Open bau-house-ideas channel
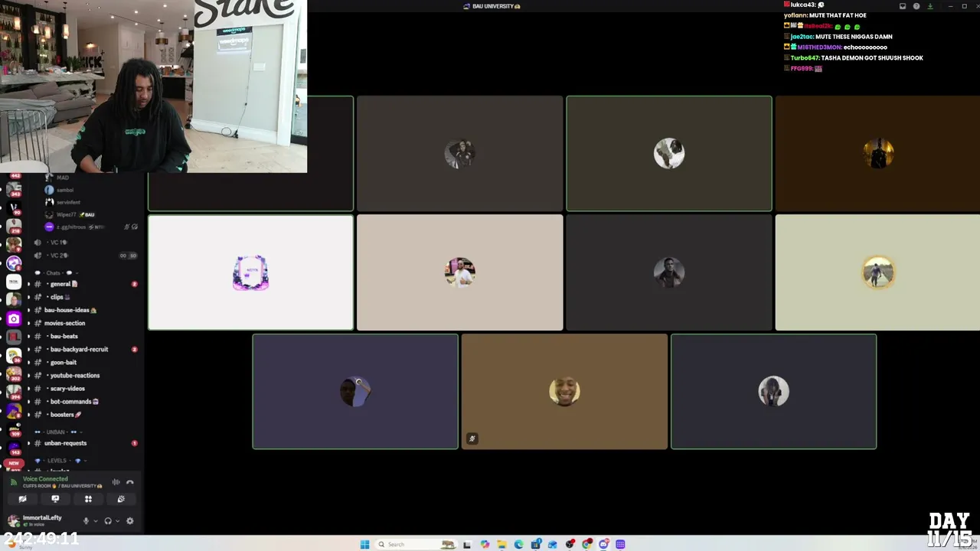 coord(84,310)
